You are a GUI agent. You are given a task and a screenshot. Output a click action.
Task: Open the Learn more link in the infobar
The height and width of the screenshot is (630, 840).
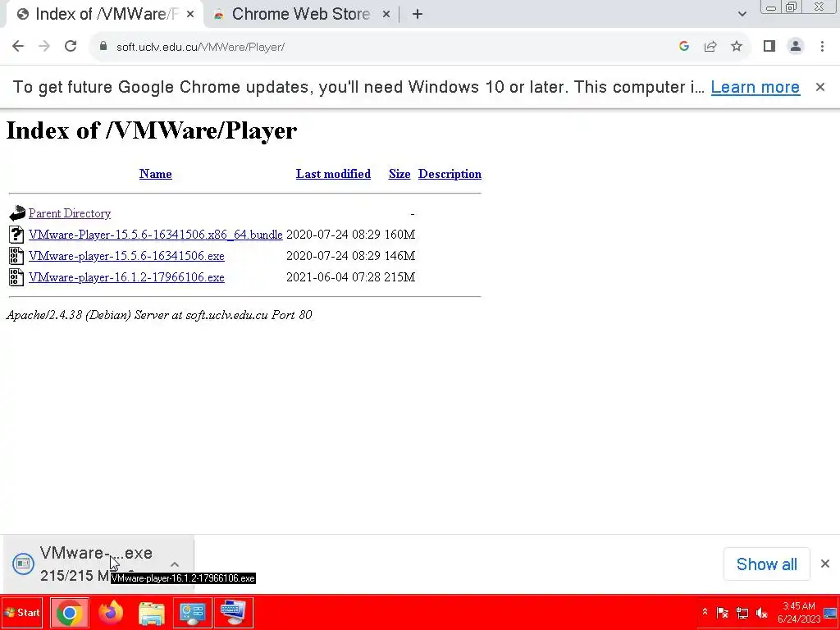pyautogui.click(x=755, y=87)
